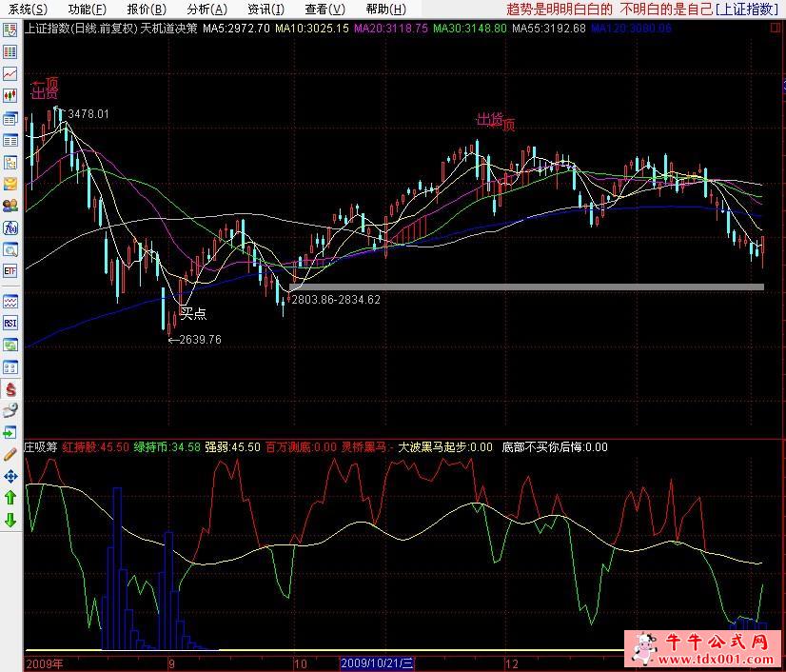The height and width of the screenshot is (672, 786).
Task: Click the 强弱:45.50 value
Action: [232, 446]
